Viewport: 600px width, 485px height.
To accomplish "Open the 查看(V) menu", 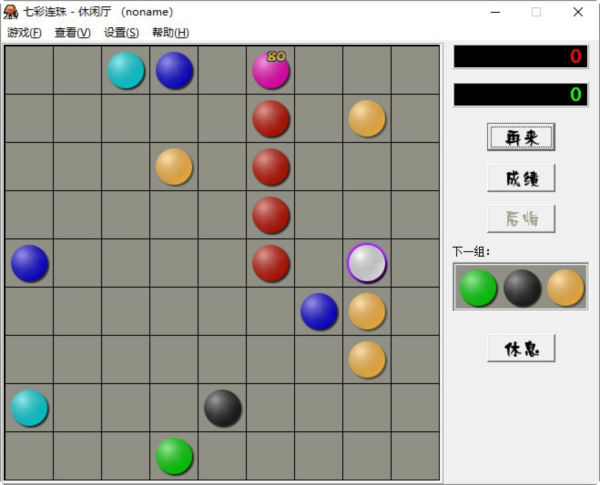I will pos(72,32).
